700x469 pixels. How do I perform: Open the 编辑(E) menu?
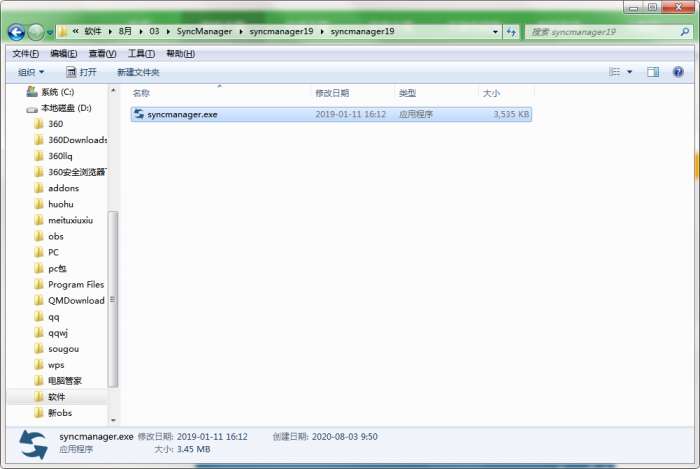(63, 54)
